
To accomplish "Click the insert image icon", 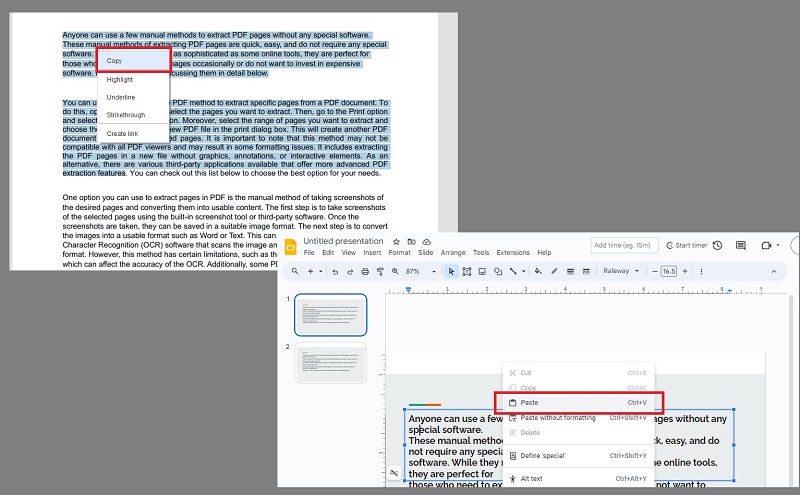I will (482, 271).
